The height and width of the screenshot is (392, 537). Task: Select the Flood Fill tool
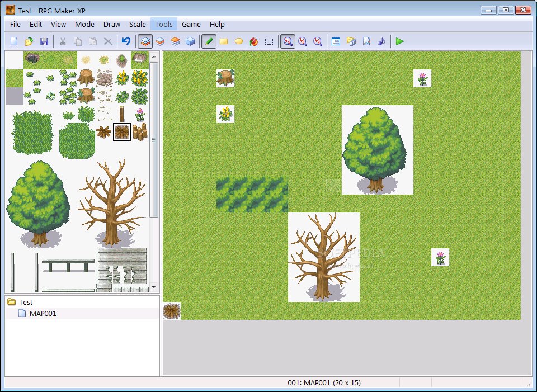point(254,41)
